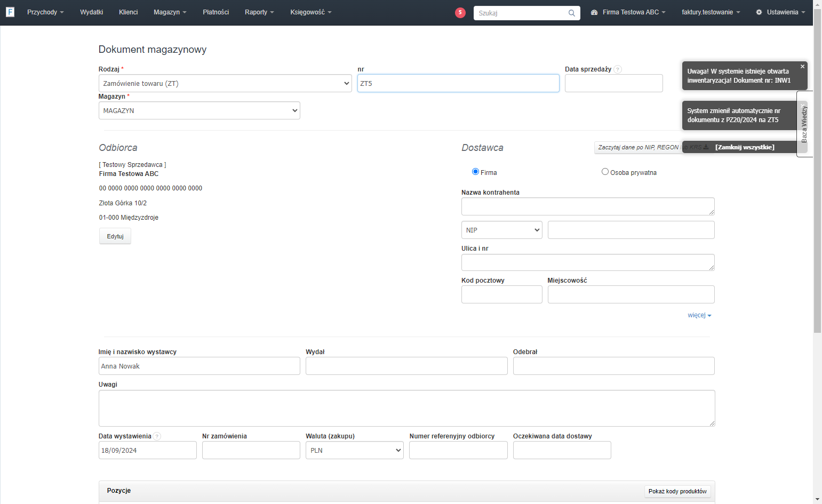Open the Baza Wiedzy side tab

pyautogui.click(x=803, y=124)
